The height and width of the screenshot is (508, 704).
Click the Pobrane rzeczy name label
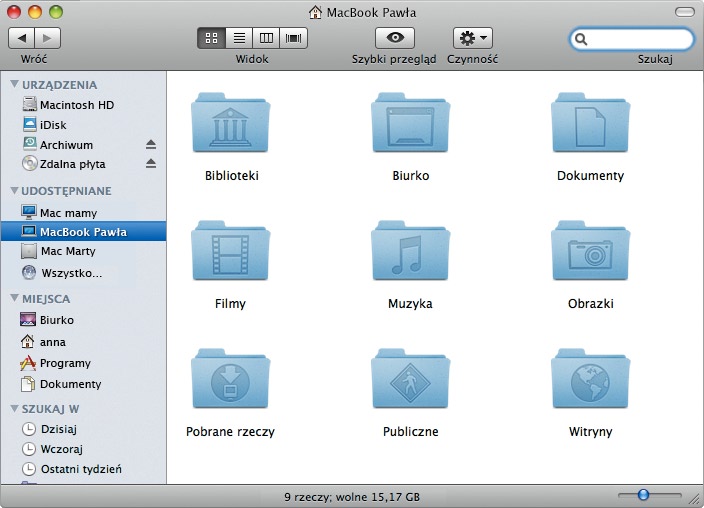230,432
